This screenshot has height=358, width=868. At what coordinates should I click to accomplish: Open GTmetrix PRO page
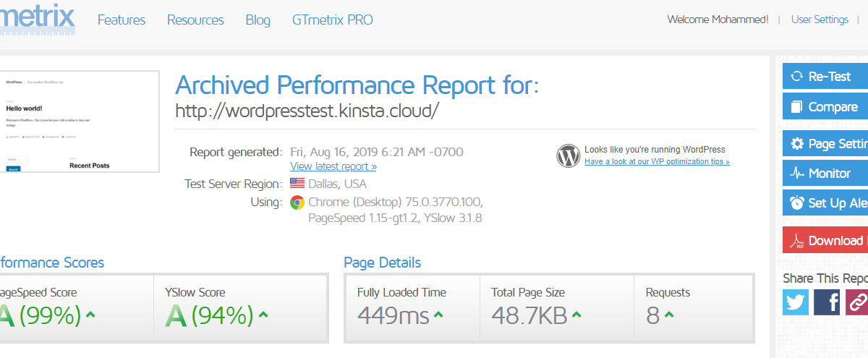(333, 20)
